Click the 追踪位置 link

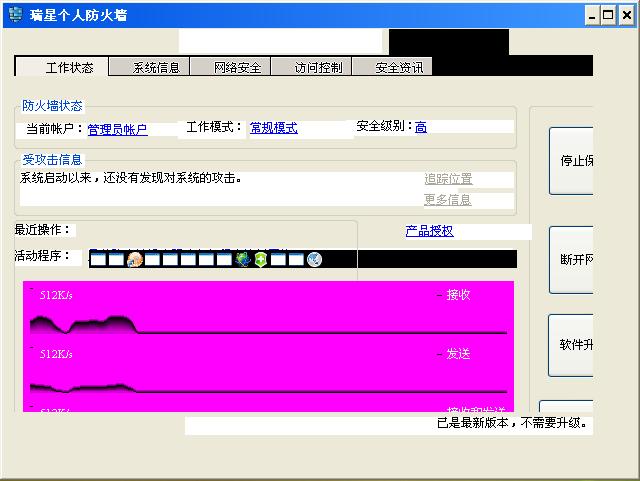point(448,178)
